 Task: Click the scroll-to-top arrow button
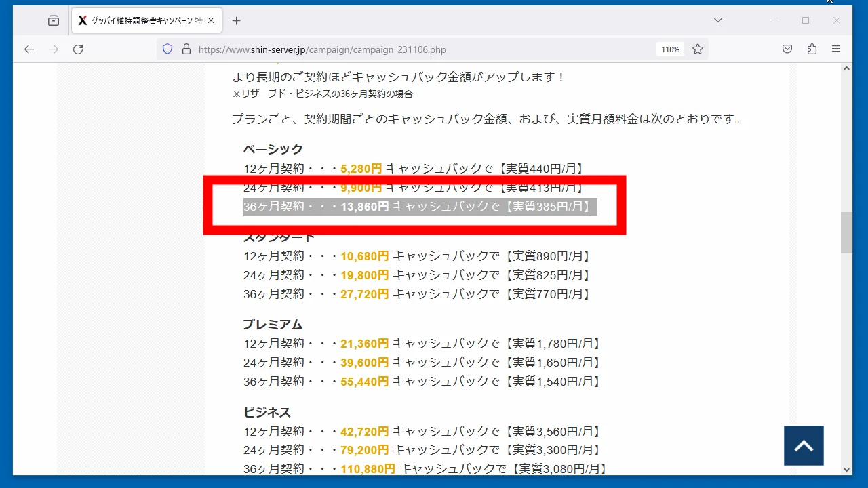tap(804, 446)
